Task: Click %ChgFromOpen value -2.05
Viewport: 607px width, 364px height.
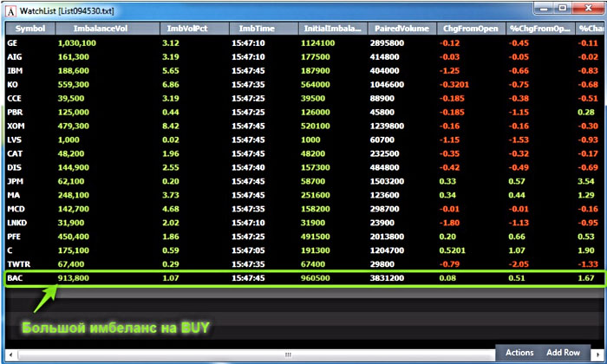Action: click(x=519, y=264)
